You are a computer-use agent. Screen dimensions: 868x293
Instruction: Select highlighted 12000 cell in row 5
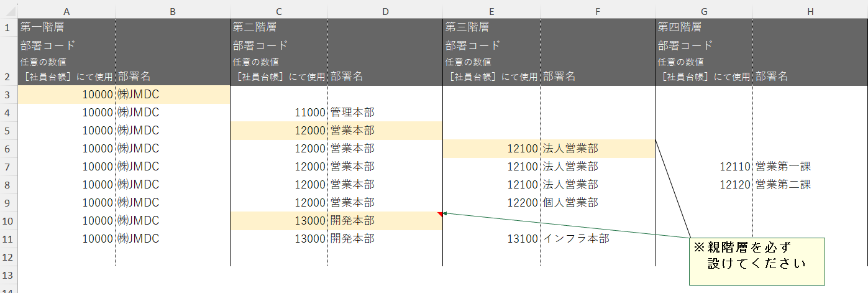tap(279, 131)
